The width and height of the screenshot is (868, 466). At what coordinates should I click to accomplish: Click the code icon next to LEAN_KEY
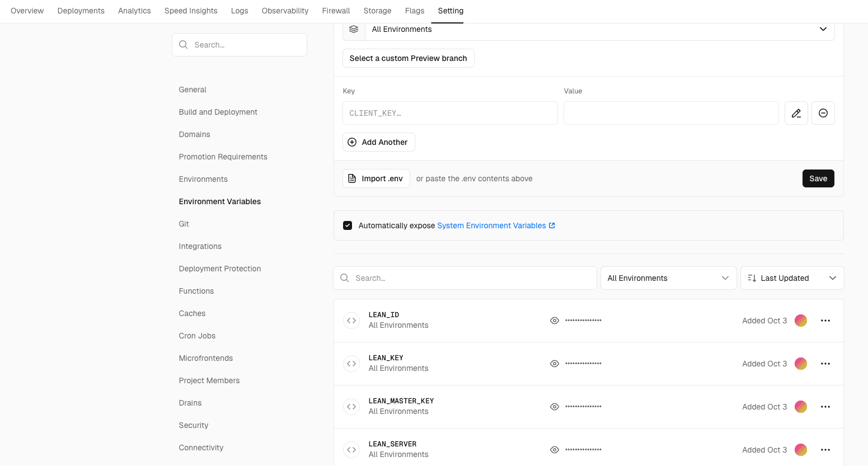[351, 364]
